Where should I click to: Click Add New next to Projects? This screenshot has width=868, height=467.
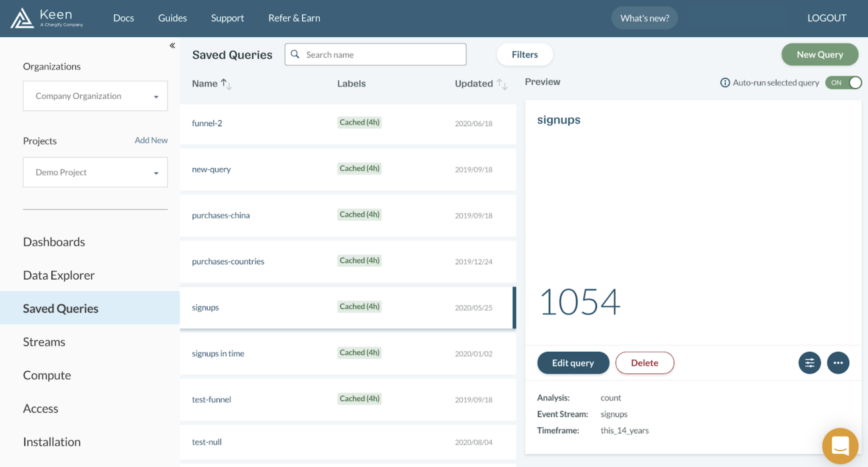tap(151, 140)
